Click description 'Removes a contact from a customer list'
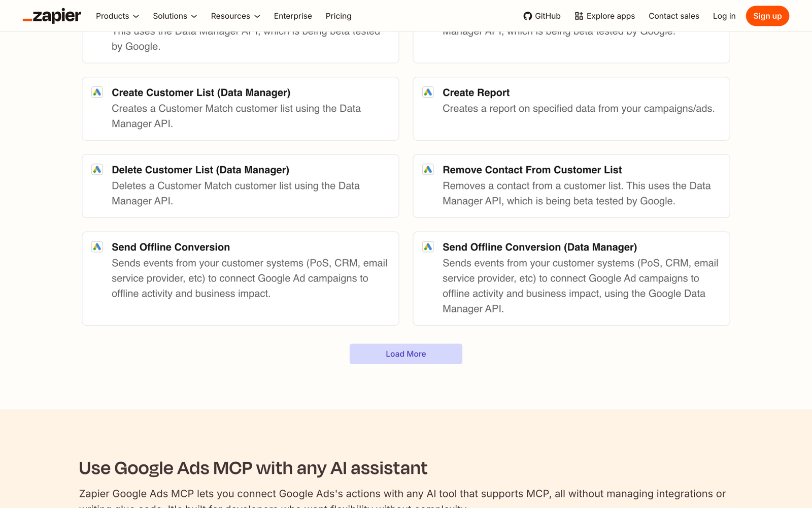 point(577,193)
